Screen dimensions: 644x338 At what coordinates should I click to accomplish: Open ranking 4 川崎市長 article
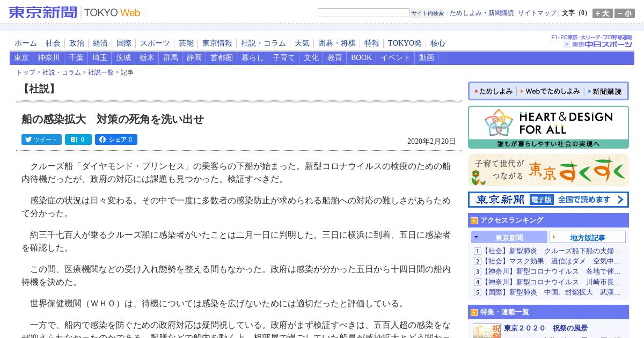552,282
